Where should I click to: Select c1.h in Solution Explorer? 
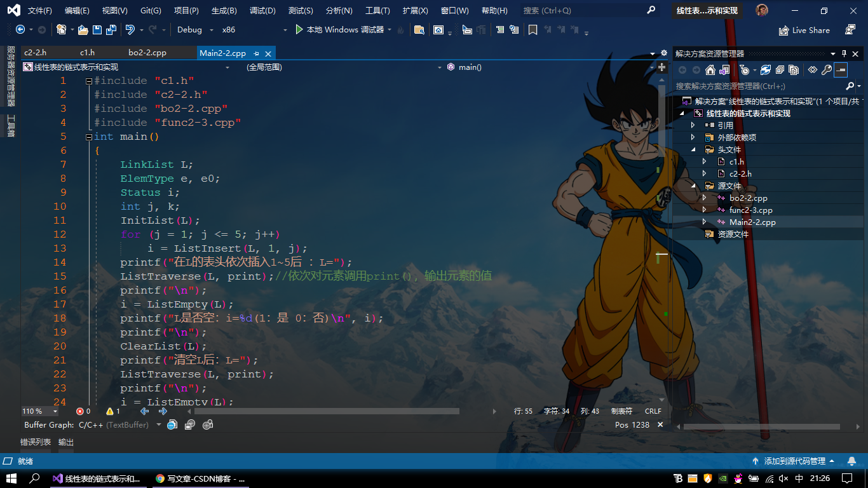tap(736, 161)
